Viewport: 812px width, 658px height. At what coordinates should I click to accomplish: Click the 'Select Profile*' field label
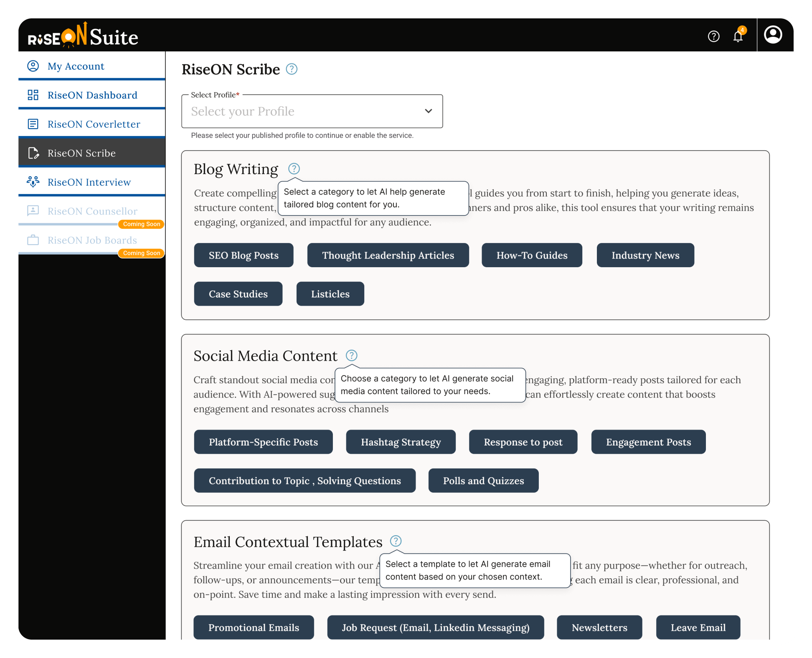click(x=215, y=95)
